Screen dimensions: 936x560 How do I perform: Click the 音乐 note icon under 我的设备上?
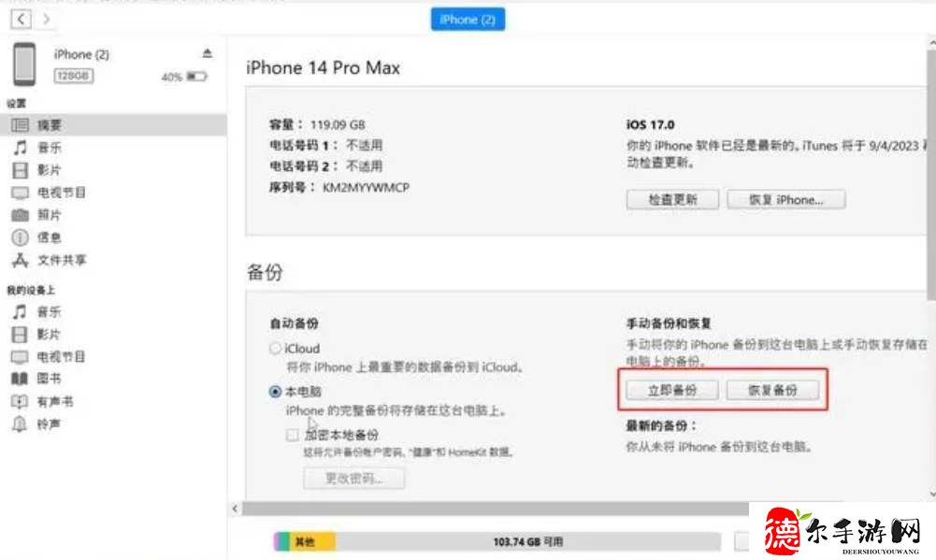coord(20,311)
